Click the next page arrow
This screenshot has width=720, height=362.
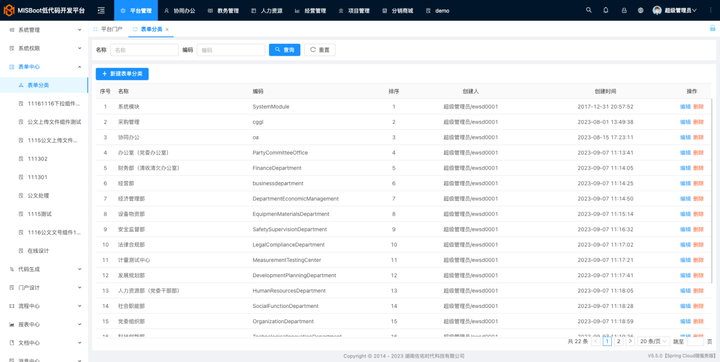click(x=630, y=341)
